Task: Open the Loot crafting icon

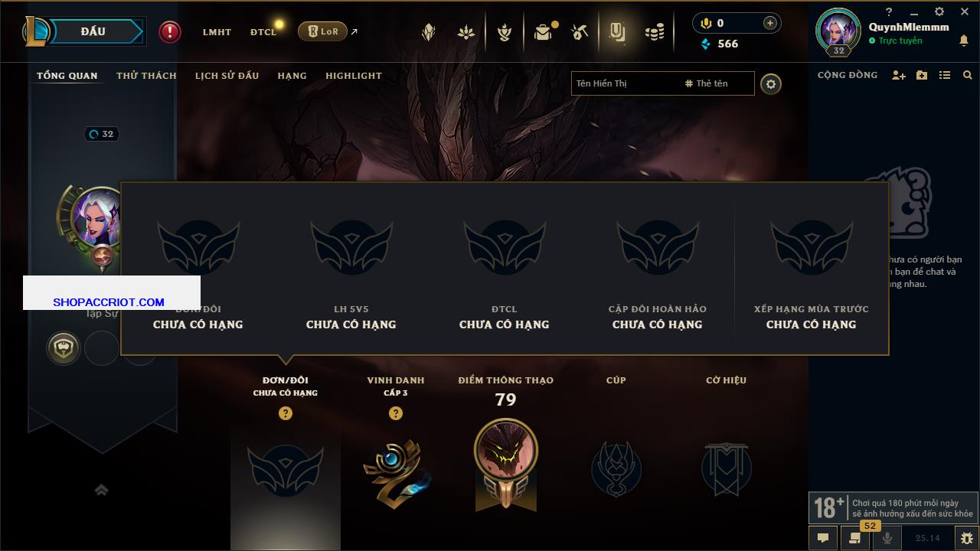Action: pyautogui.click(x=580, y=31)
